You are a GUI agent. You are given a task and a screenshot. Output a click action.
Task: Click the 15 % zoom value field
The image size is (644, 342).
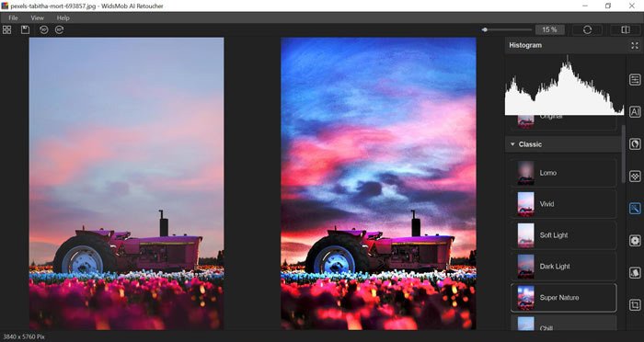[549, 29]
